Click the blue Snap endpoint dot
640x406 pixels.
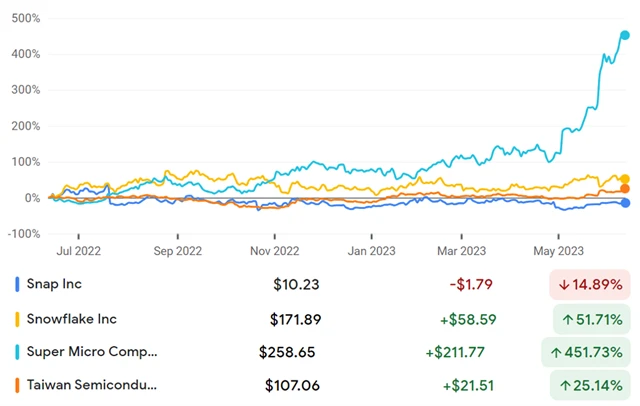click(x=625, y=203)
